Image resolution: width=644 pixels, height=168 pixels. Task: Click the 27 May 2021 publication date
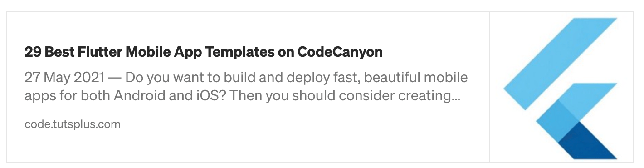(65, 78)
